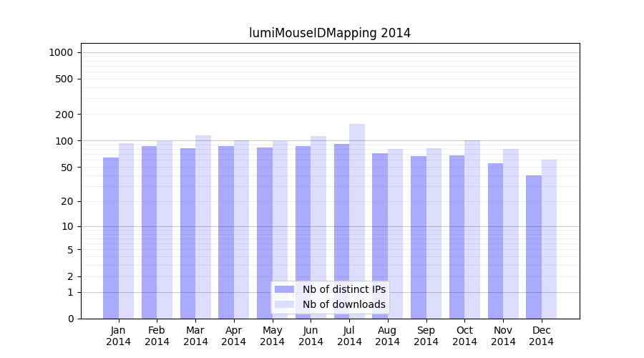Click the '1000' y-axis tick label
The height and width of the screenshot is (358, 644).
(61, 52)
